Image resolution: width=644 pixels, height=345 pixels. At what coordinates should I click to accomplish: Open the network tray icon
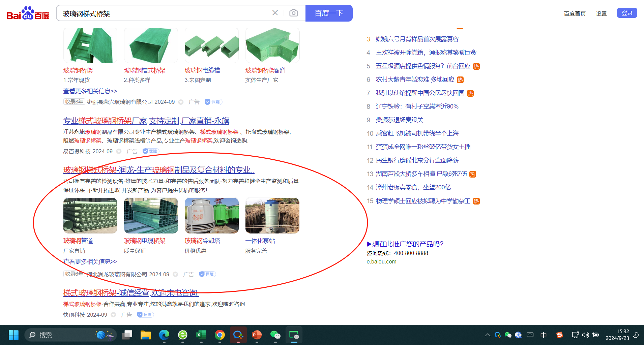(x=575, y=335)
